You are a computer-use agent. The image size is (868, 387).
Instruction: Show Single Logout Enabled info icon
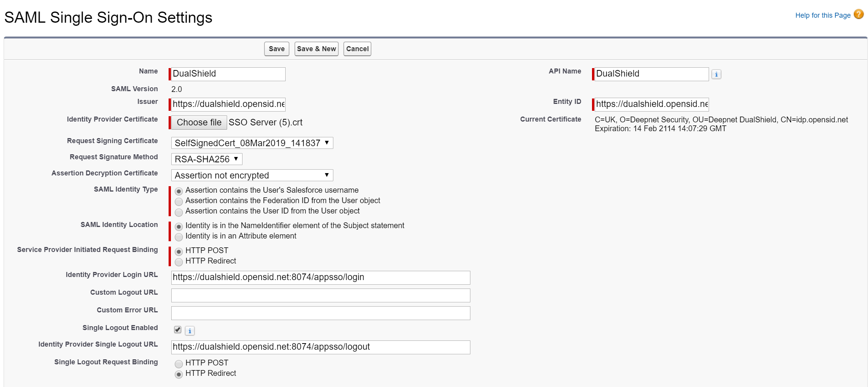pyautogui.click(x=190, y=330)
